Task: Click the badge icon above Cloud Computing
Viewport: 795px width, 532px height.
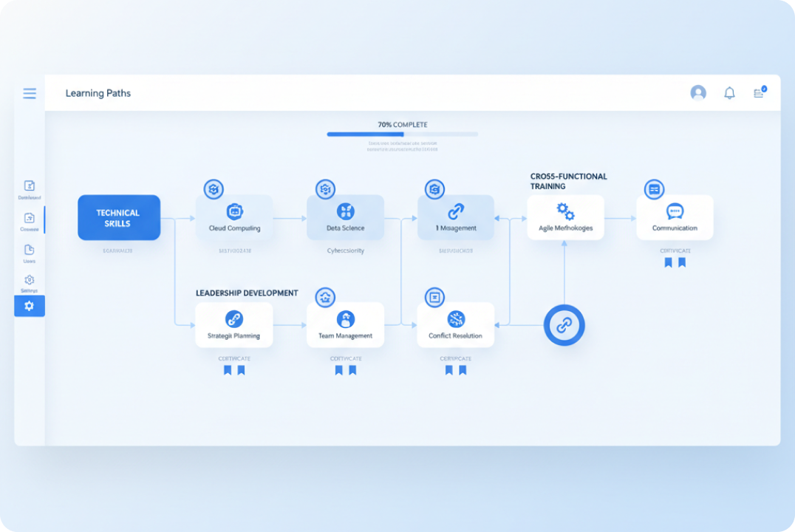Action: pyautogui.click(x=214, y=189)
